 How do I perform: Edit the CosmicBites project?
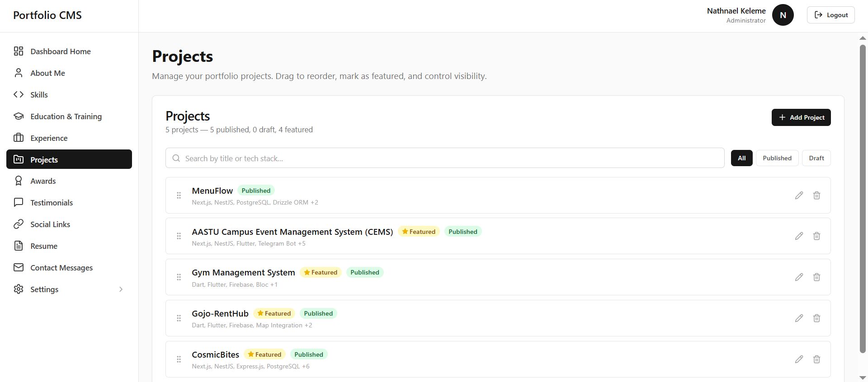tap(799, 359)
